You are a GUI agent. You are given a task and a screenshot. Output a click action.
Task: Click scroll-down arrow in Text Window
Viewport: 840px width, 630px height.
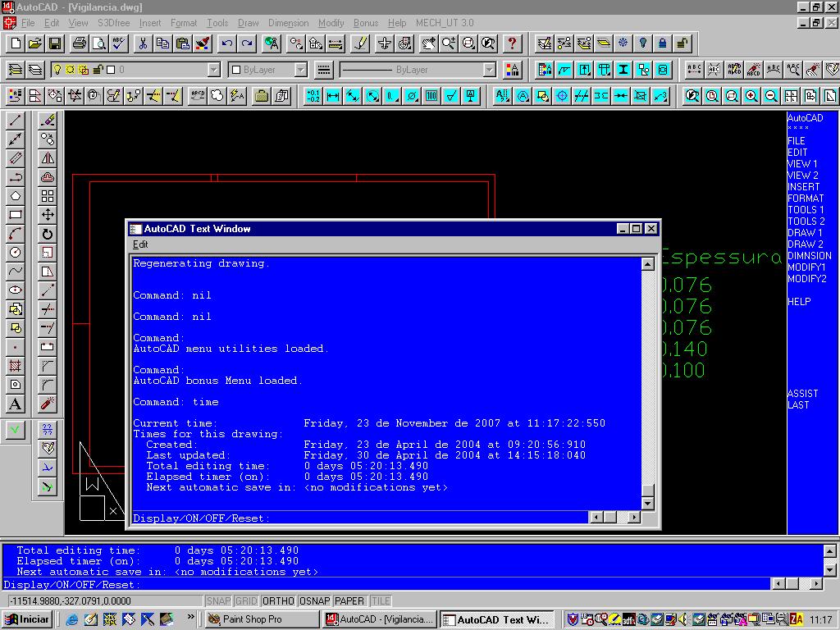pos(648,504)
